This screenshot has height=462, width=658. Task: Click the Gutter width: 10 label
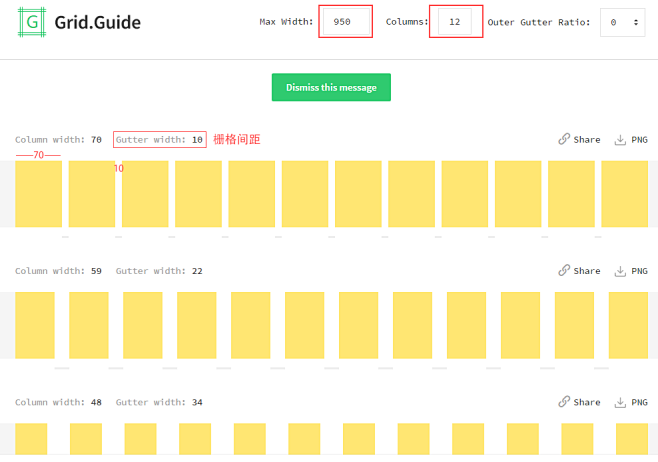pos(159,140)
